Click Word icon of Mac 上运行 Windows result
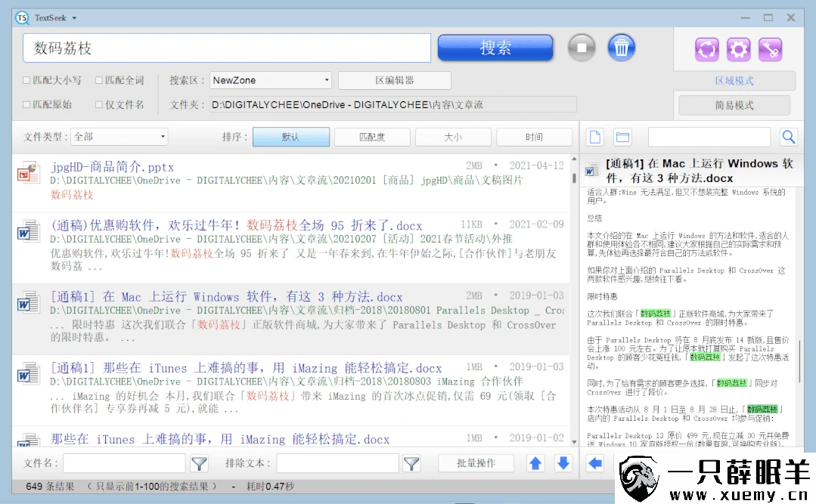The image size is (816, 504). (28, 303)
